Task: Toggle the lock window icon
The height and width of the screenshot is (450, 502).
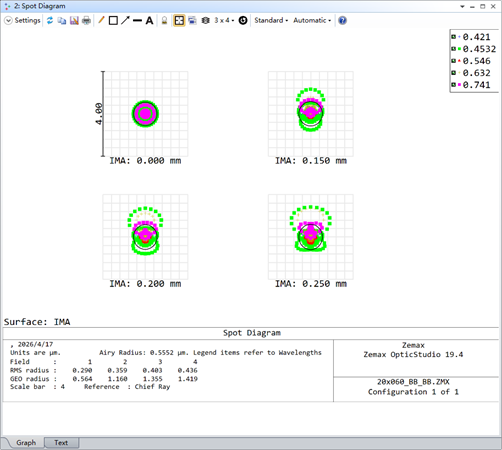Action: point(164,21)
